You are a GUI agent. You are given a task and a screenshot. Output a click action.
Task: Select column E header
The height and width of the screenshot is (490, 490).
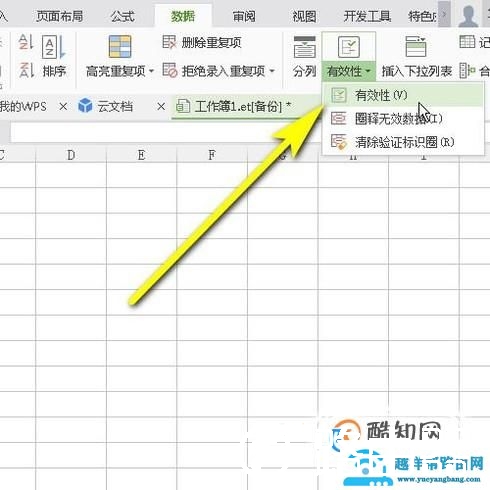pyautogui.click(x=141, y=155)
